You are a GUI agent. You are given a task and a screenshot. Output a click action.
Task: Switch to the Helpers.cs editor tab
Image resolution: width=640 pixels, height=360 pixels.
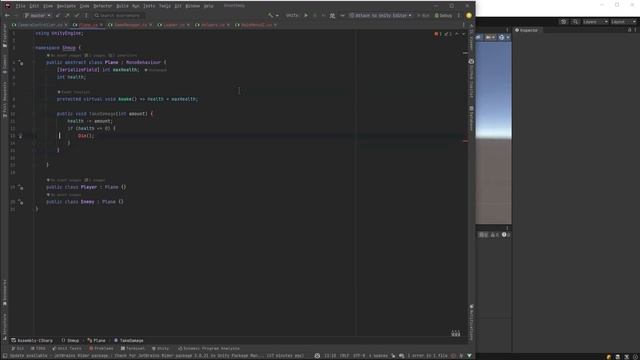tap(213, 25)
